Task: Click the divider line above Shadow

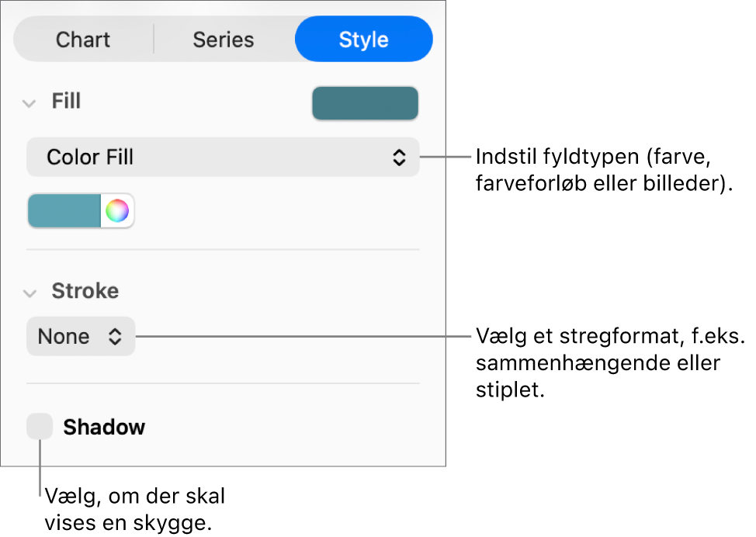Action: click(x=223, y=383)
